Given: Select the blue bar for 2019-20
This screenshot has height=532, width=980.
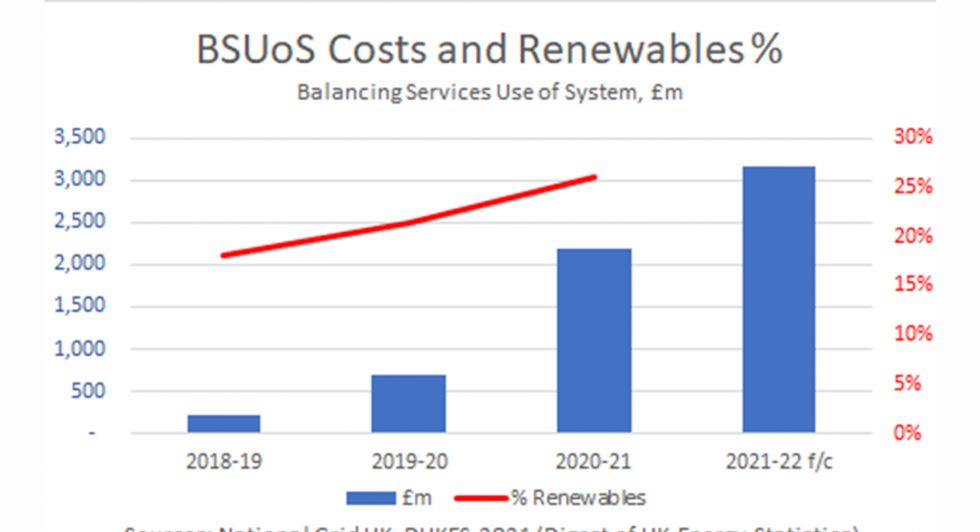Looking at the screenshot, I should (408, 404).
